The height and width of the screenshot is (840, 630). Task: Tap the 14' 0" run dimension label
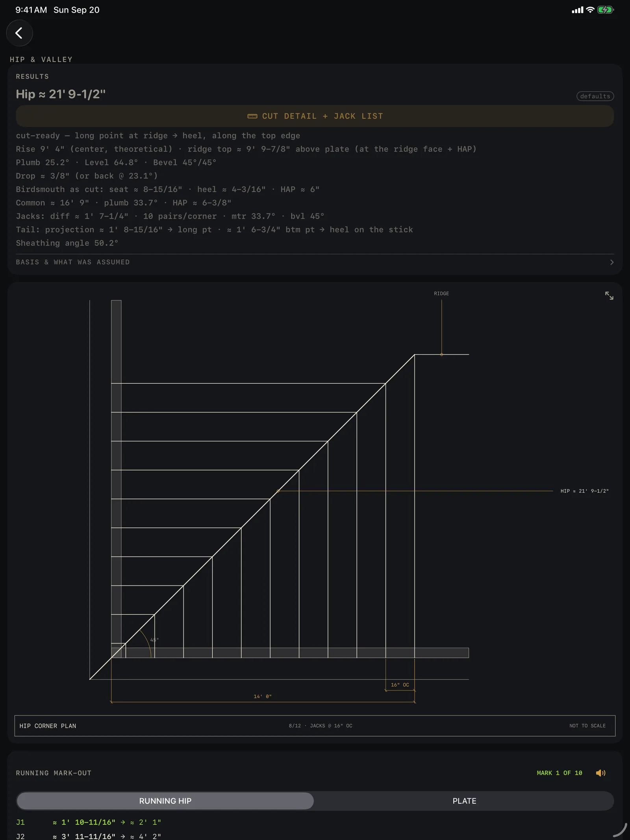pos(263,697)
